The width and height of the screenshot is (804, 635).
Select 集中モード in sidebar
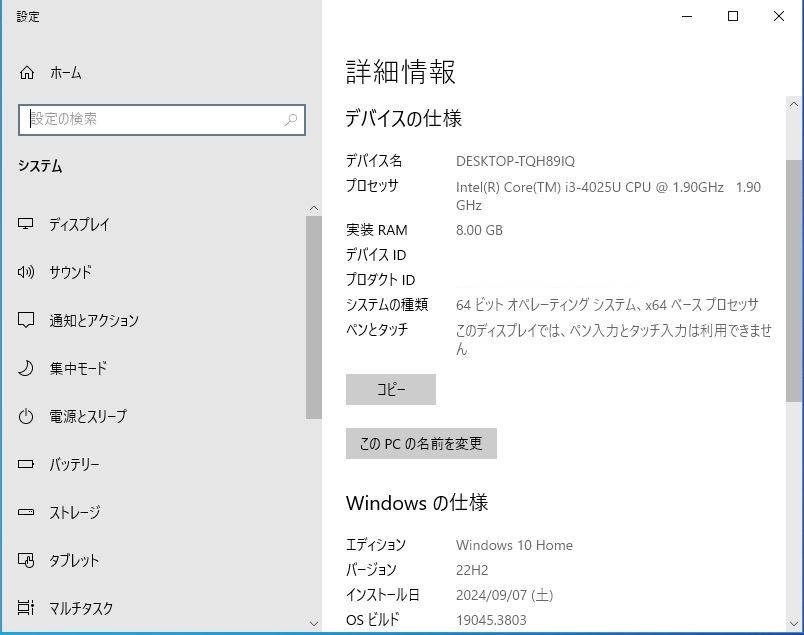click(x=78, y=368)
